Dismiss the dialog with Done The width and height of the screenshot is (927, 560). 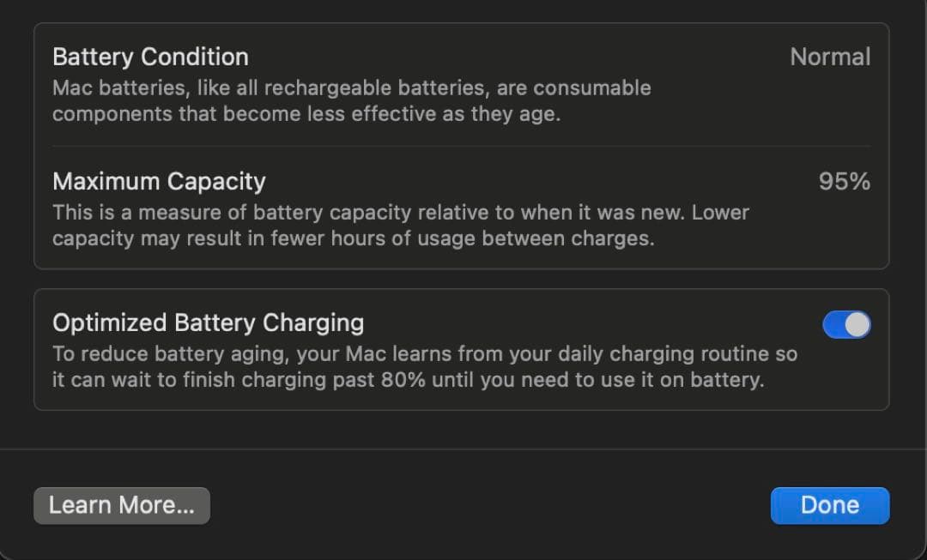829,505
